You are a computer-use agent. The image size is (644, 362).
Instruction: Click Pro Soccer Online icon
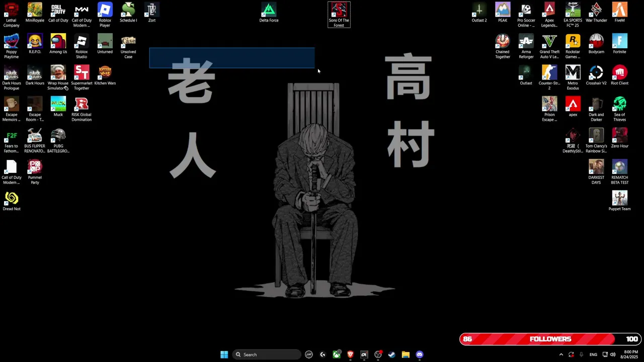click(526, 15)
